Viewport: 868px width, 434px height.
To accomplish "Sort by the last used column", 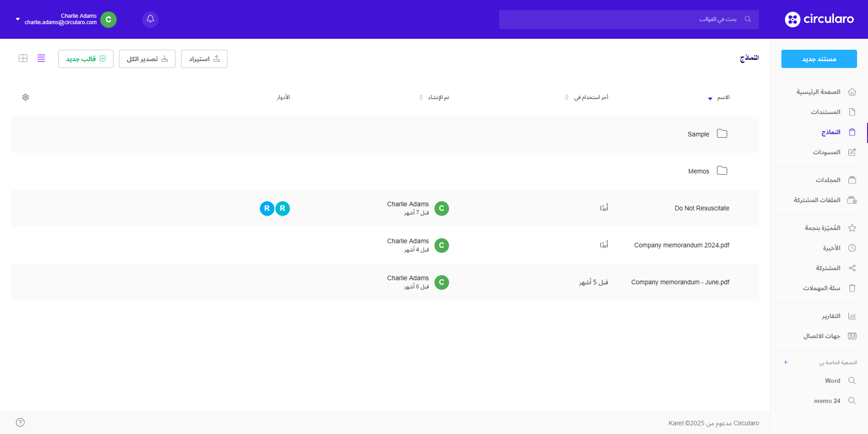I will click(x=567, y=97).
